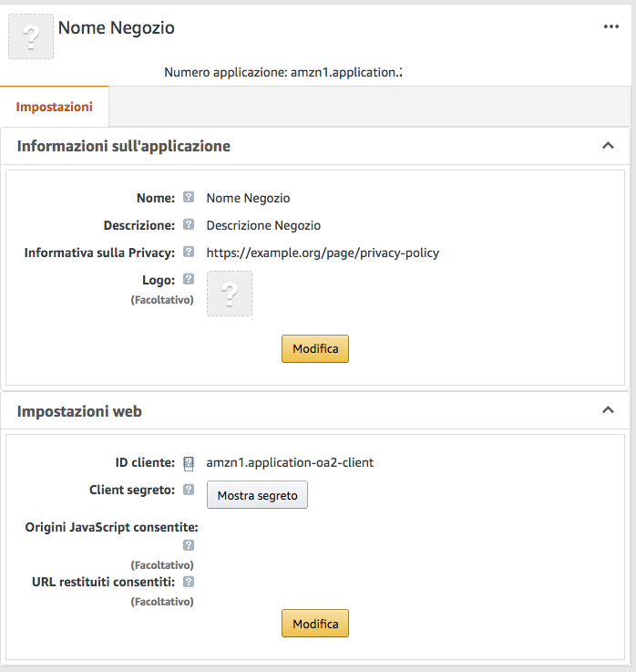This screenshot has height=672, width=636.
Task: Click the help icon next to Nome
Action: (189, 197)
